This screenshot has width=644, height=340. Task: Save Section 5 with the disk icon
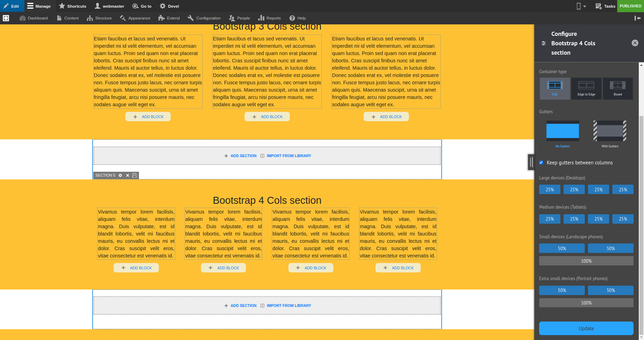tap(135, 175)
